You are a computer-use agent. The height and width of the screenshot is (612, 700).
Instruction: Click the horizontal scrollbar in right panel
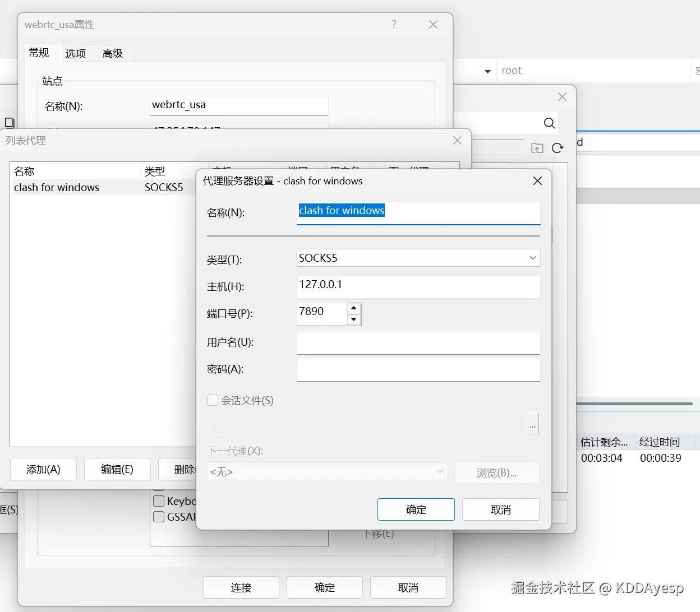635,404
